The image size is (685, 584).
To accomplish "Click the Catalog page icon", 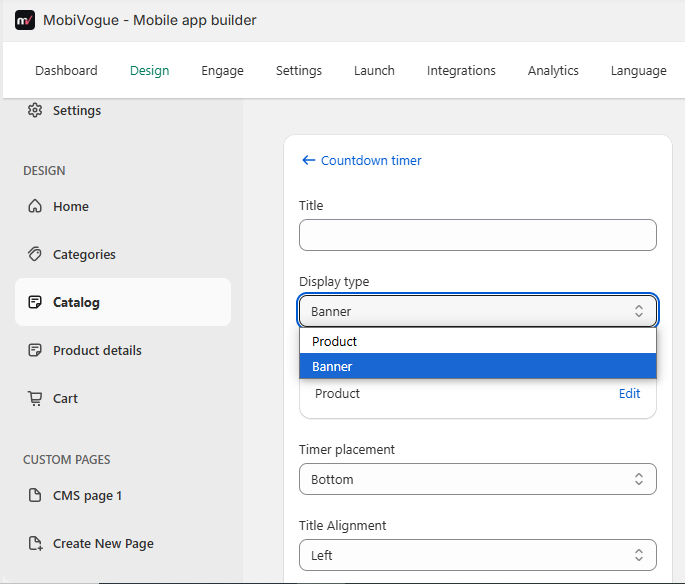I will point(35,302).
